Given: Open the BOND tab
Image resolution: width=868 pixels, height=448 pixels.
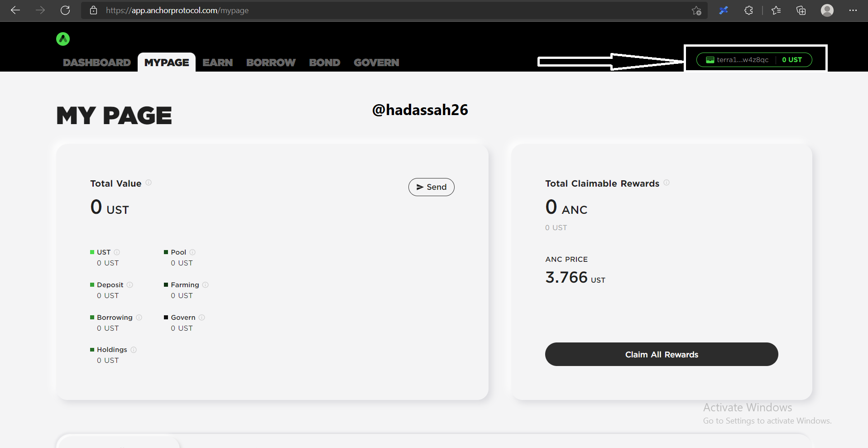Looking at the screenshot, I should point(325,63).
